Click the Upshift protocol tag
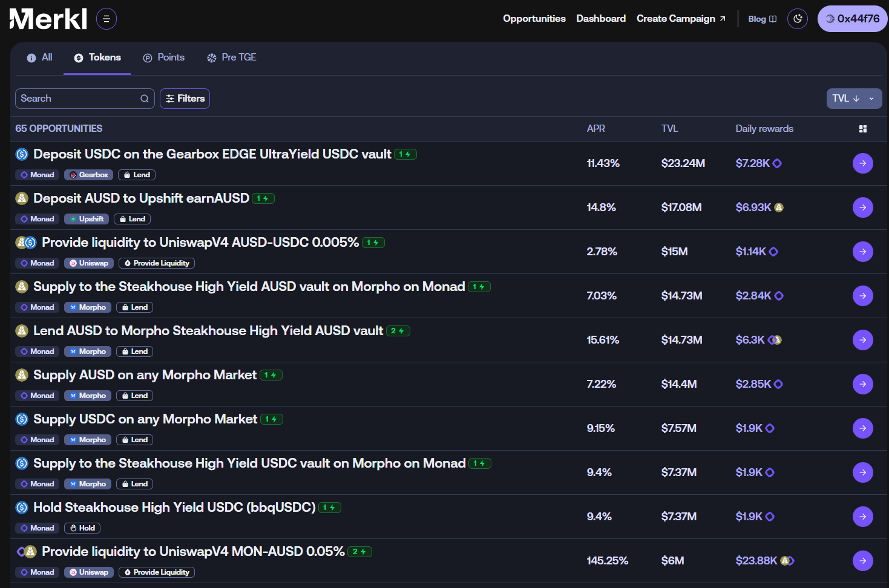The width and height of the screenshot is (889, 588). [87, 219]
